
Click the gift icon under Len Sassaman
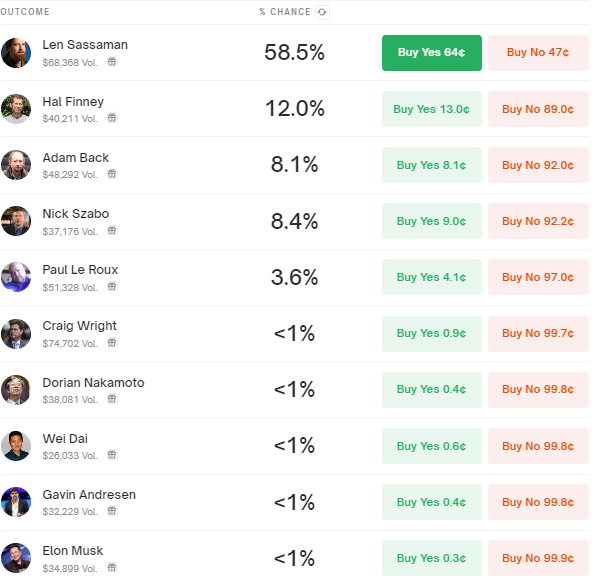112,62
